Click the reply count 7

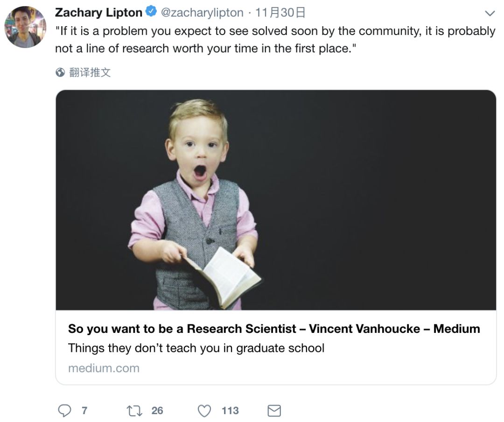click(84, 410)
